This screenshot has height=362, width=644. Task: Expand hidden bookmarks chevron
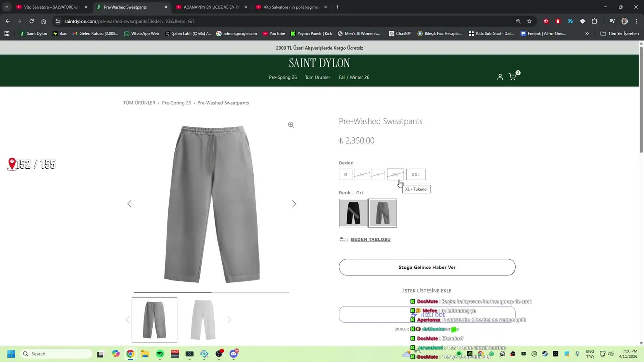(x=587, y=34)
